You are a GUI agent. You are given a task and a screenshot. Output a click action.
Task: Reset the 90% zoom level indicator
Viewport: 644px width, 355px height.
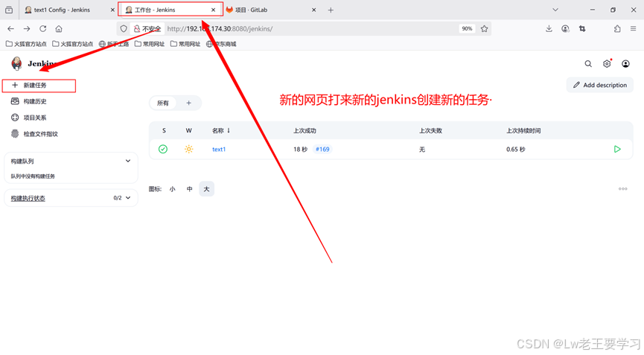tap(467, 29)
